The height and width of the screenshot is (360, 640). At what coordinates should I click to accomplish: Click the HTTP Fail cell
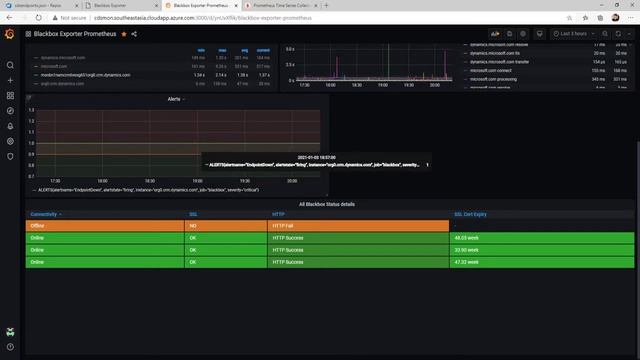point(358,226)
